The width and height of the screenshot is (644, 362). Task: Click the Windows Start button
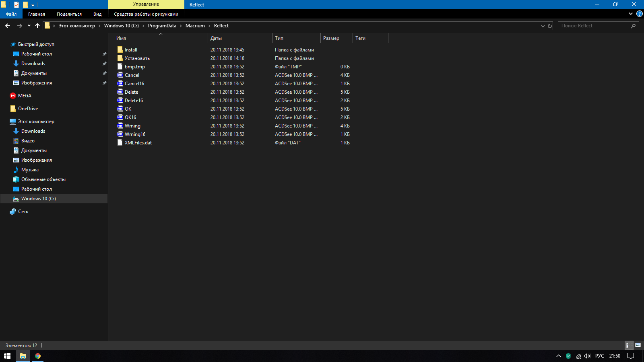7,356
